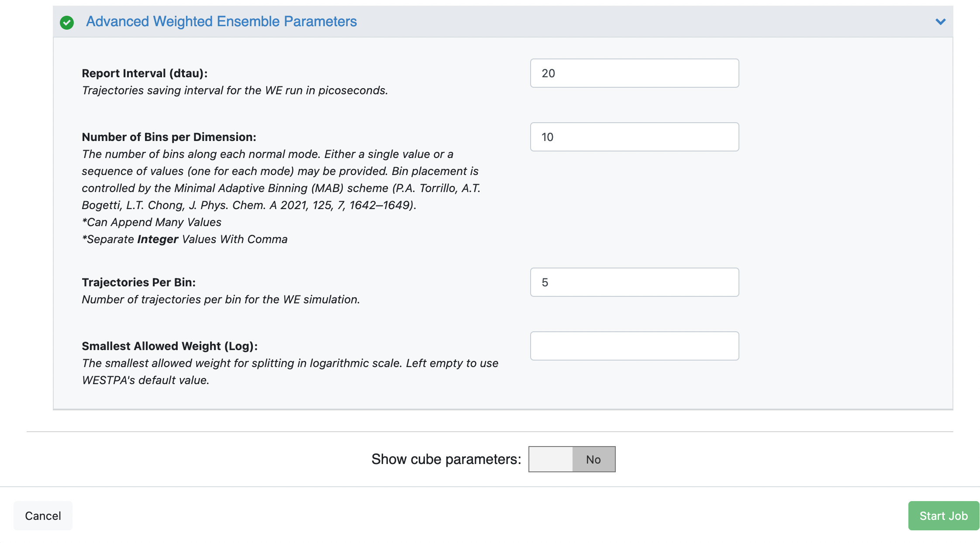Select the value 20 in Report Interval
This screenshot has width=980, height=543.
coord(549,73)
